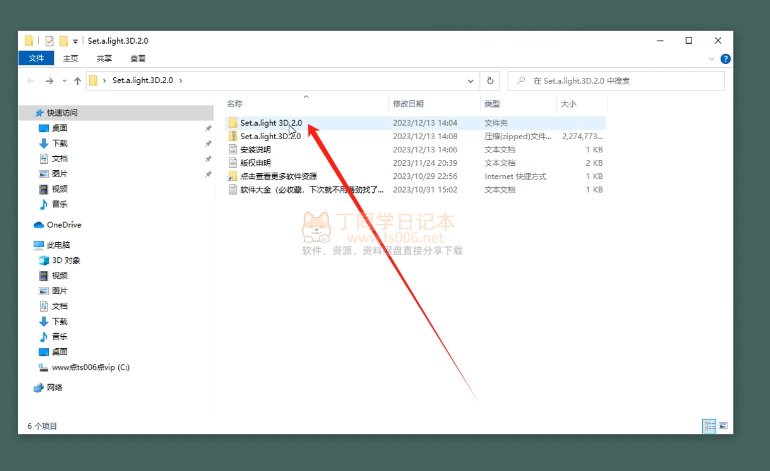Click the Back navigation arrow
Image resolution: width=770 pixels, height=471 pixels.
tap(30, 81)
